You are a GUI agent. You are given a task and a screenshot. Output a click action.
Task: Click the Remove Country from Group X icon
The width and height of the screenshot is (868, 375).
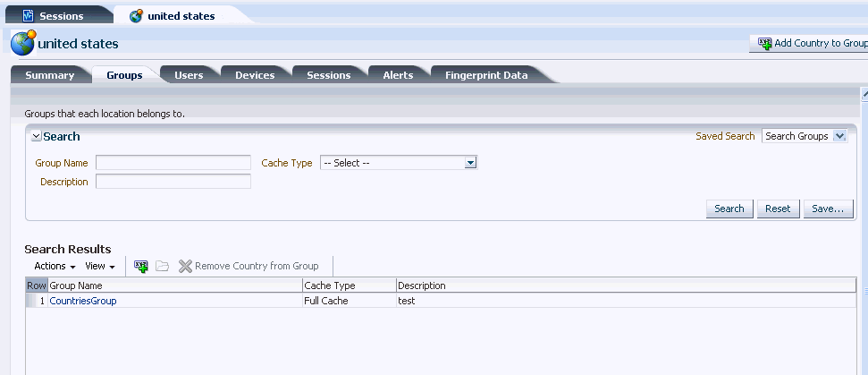tap(185, 267)
